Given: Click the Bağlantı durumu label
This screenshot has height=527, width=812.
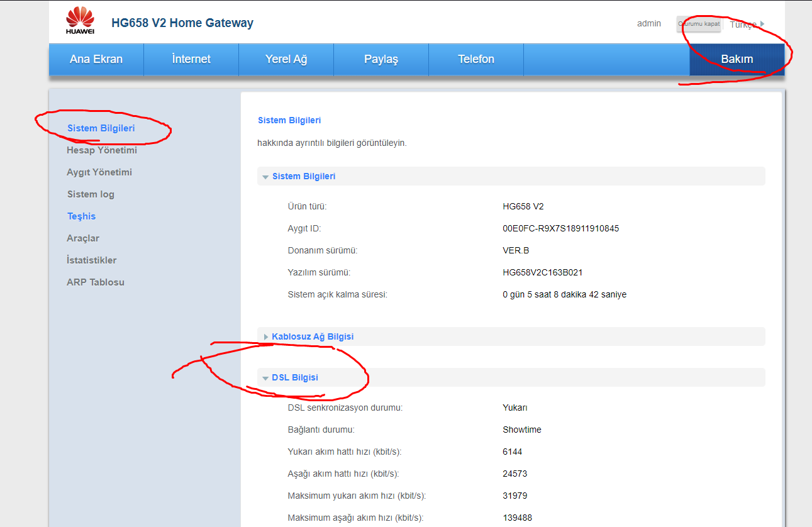Looking at the screenshot, I should [x=321, y=430].
